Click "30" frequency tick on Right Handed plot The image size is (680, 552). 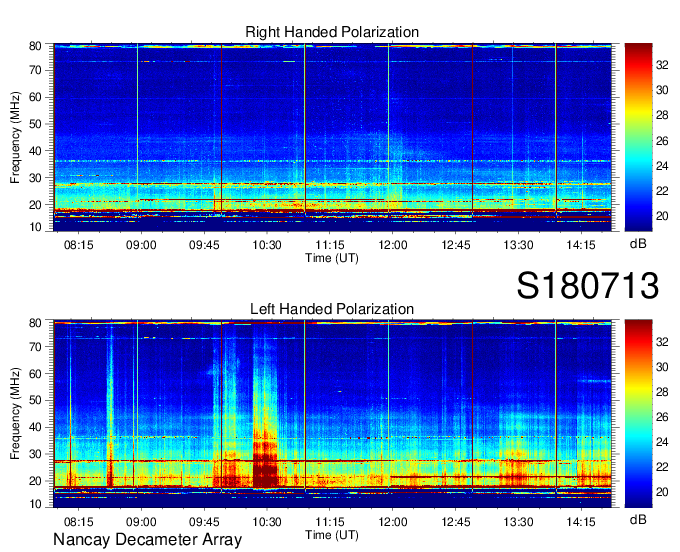pyautogui.click(x=35, y=178)
